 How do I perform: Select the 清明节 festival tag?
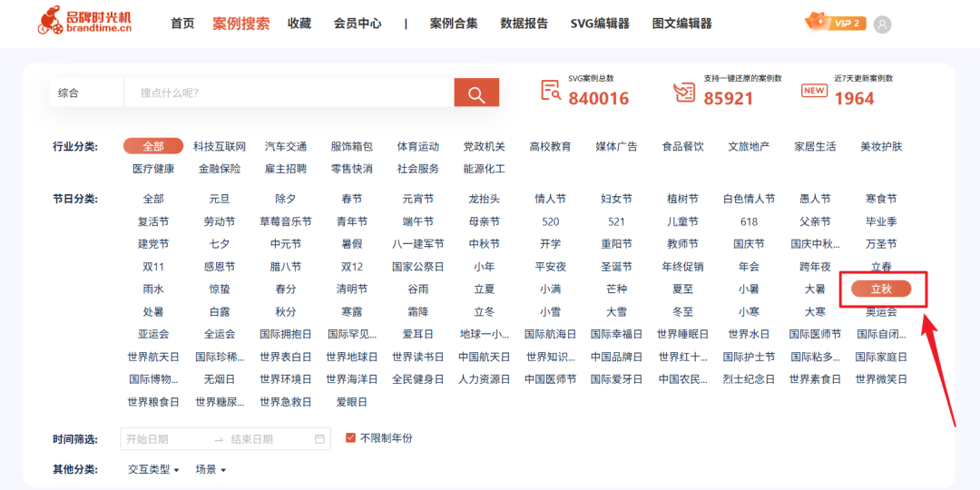coord(352,289)
